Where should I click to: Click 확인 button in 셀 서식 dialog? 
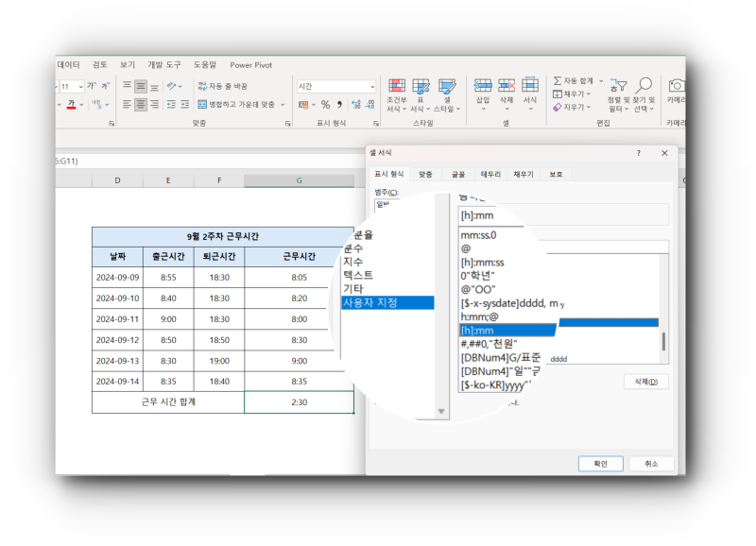(600, 464)
